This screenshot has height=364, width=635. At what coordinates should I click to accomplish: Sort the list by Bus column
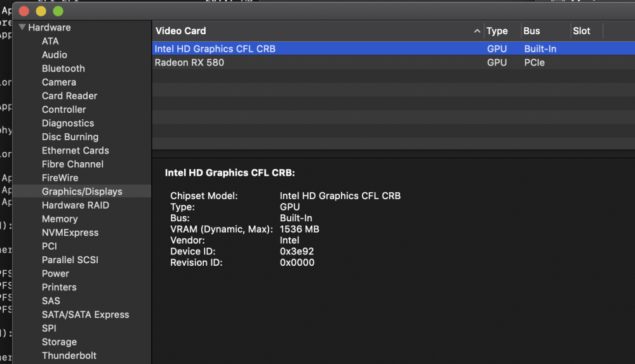click(x=531, y=31)
